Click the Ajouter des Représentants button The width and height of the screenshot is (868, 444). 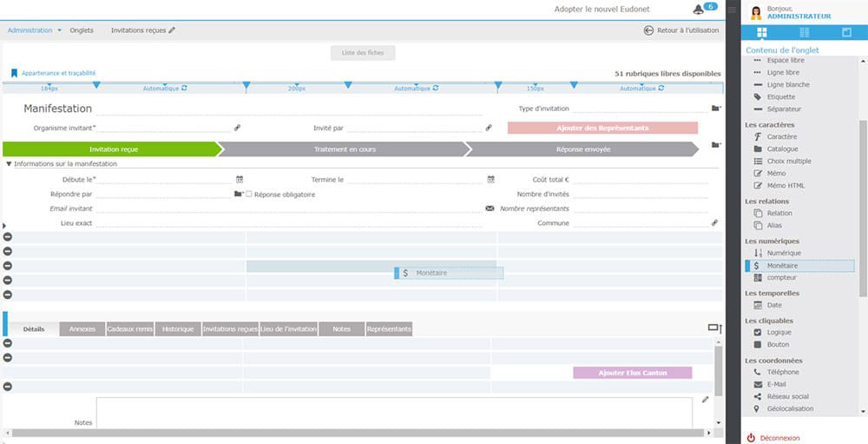(x=602, y=128)
